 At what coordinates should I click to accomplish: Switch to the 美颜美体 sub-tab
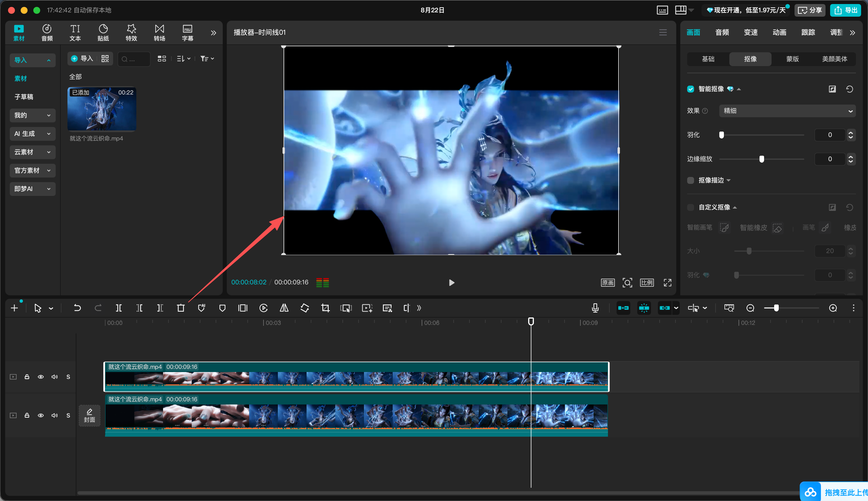(834, 59)
